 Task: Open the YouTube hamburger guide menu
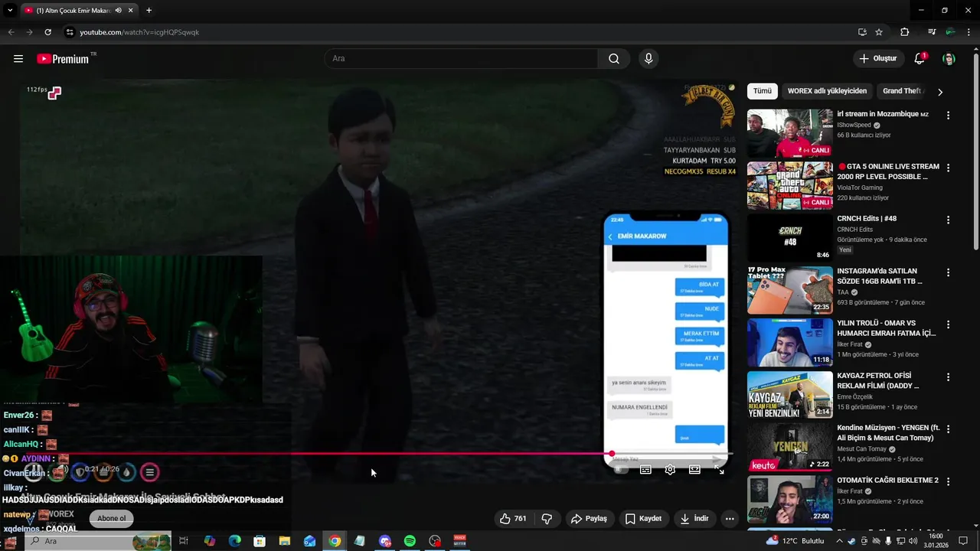[x=18, y=59]
